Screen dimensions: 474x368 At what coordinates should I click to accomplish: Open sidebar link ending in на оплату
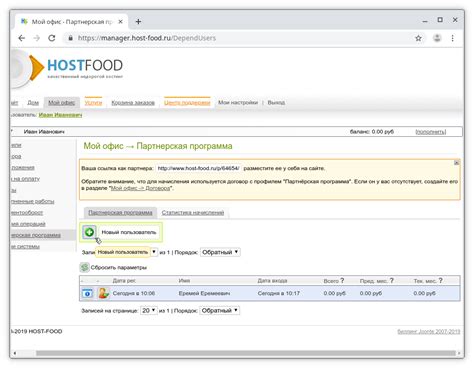[25, 179]
